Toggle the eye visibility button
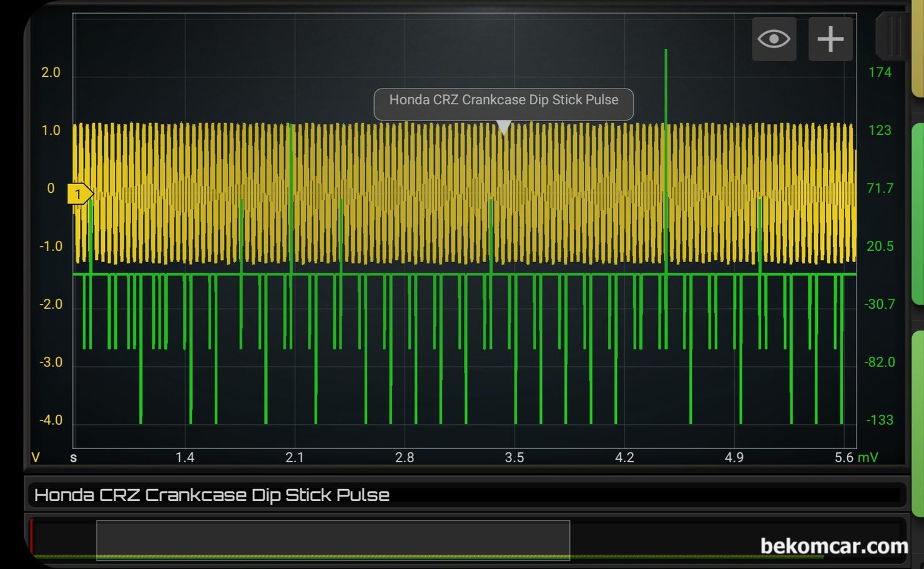Viewport: 924px width, 569px height. [x=774, y=39]
